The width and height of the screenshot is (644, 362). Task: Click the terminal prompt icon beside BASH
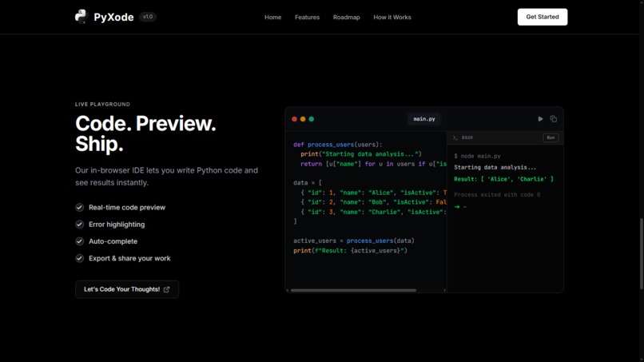tap(455, 137)
